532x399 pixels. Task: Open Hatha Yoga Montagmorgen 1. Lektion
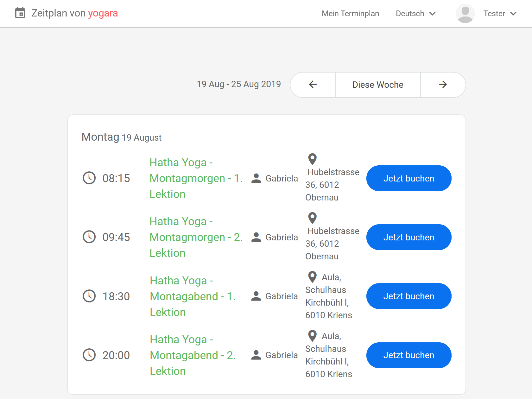click(x=196, y=178)
